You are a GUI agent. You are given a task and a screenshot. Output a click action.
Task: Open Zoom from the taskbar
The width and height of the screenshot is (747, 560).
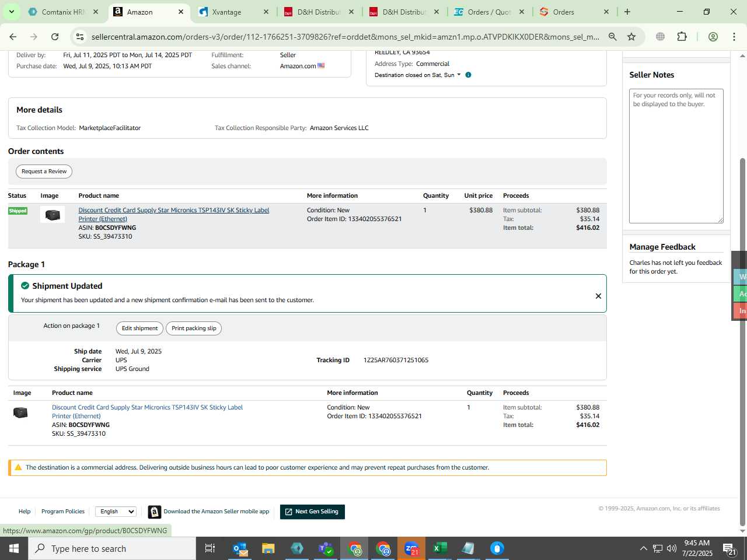point(411,548)
